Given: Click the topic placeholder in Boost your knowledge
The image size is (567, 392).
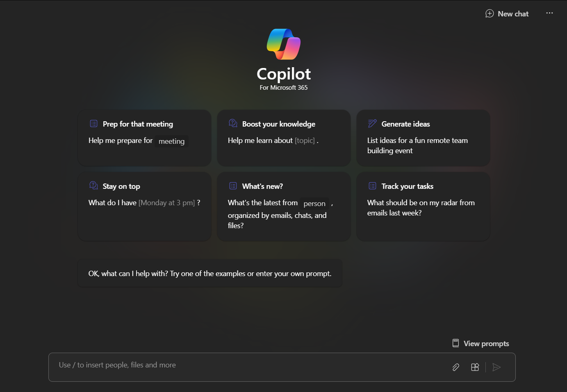Looking at the screenshot, I should 305,140.
